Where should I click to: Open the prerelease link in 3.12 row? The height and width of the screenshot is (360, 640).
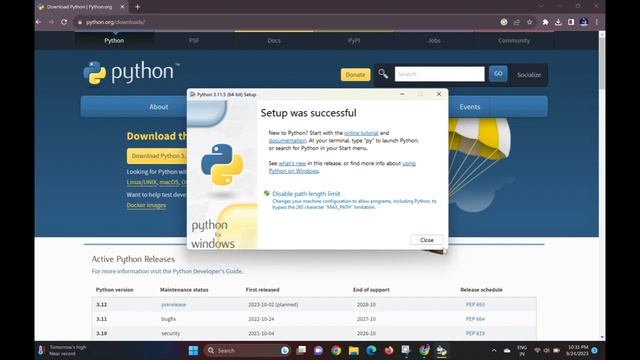tap(173, 304)
